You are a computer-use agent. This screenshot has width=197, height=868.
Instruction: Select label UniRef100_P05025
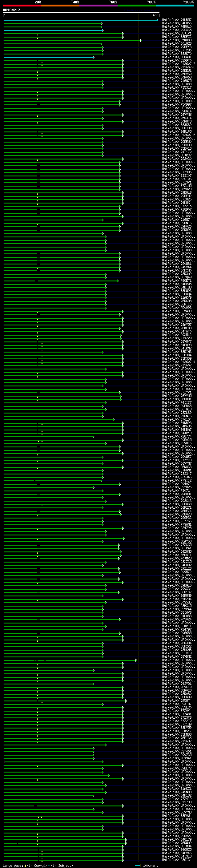point(177,440)
